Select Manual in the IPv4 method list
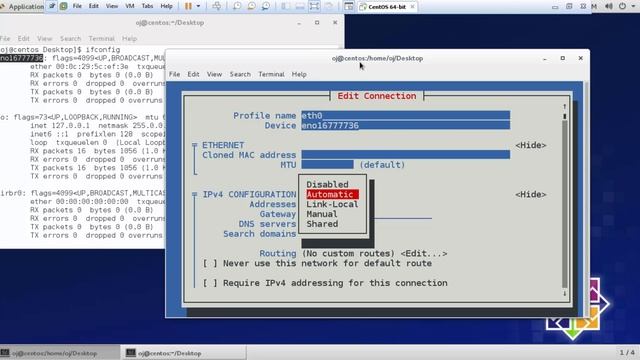This screenshot has height=360, width=640. pyautogui.click(x=322, y=214)
